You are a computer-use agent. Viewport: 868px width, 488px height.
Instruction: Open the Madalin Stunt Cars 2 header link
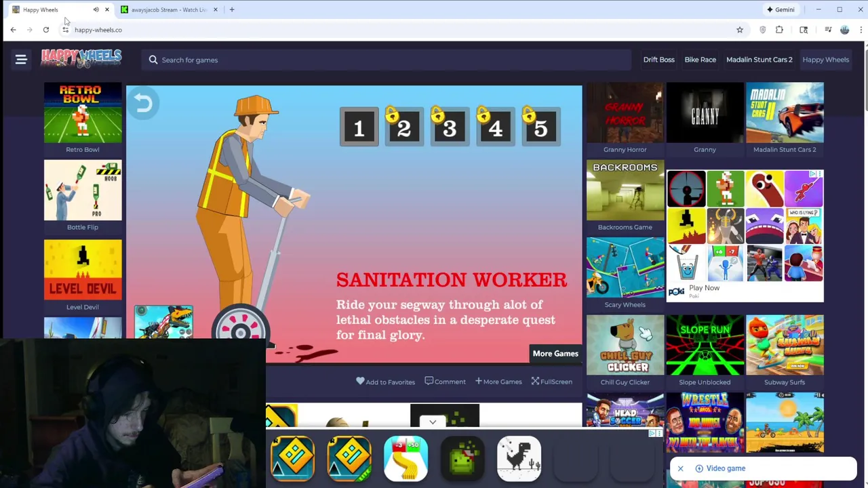tap(759, 60)
